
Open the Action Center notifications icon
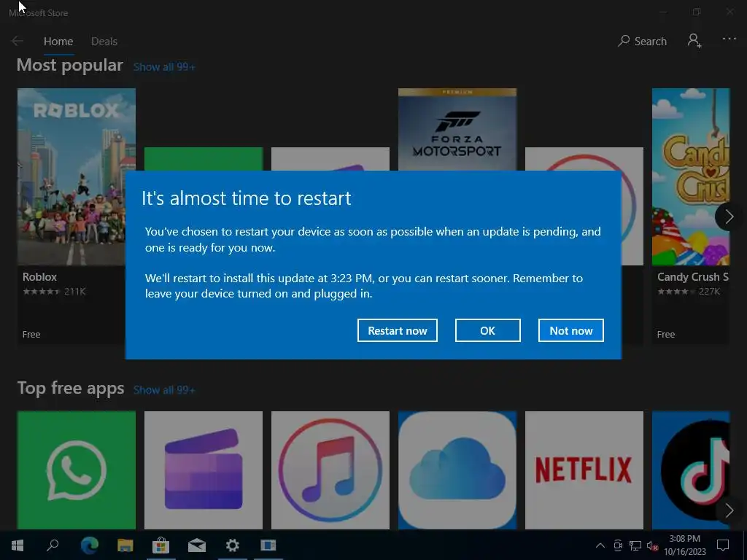click(x=723, y=545)
